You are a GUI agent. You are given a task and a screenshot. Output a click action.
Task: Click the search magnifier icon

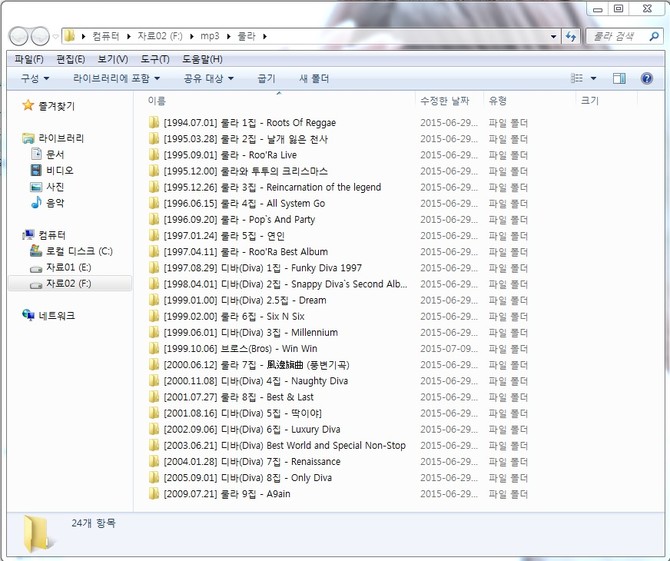point(654,36)
